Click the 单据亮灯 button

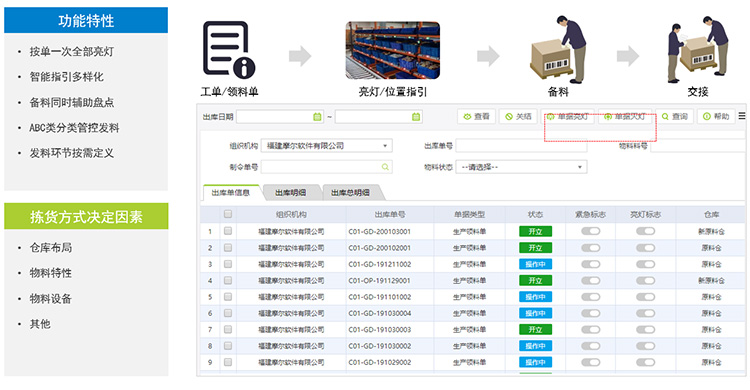point(567,116)
